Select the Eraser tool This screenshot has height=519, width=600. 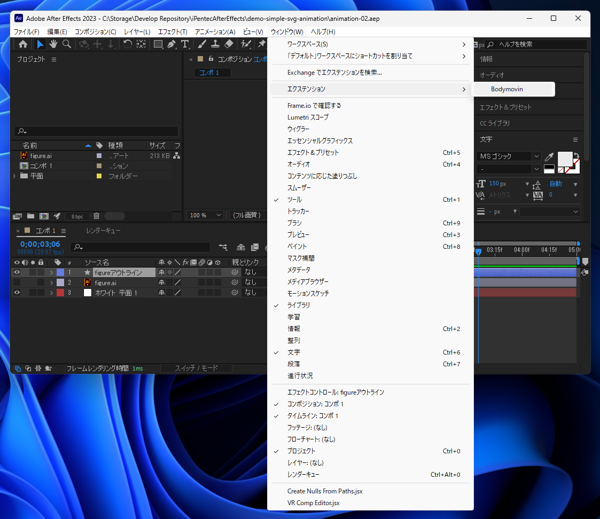coord(228,44)
